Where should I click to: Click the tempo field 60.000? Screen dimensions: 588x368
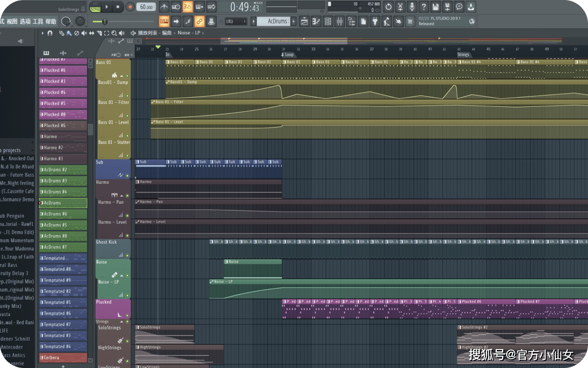(147, 7)
